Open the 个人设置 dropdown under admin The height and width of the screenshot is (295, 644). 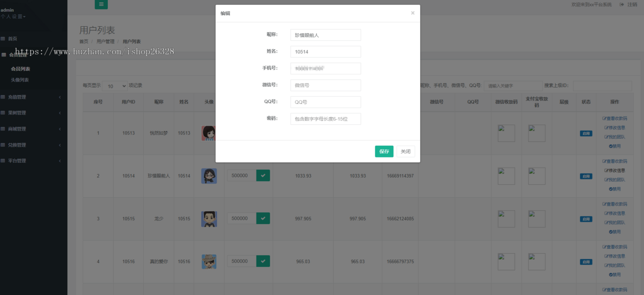tap(13, 17)
